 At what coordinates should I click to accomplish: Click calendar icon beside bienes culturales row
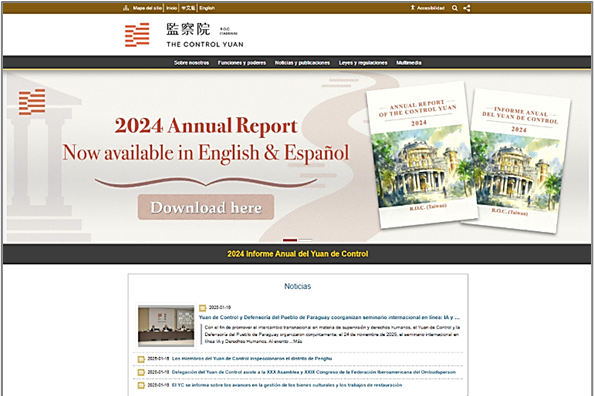(141, 385)
